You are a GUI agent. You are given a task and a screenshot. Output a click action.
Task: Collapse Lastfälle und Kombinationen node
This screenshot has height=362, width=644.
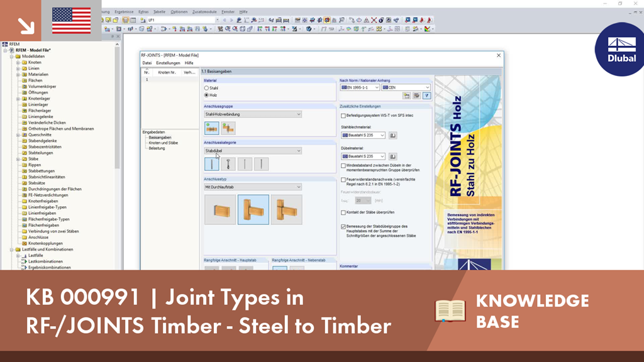pos(12,250)
